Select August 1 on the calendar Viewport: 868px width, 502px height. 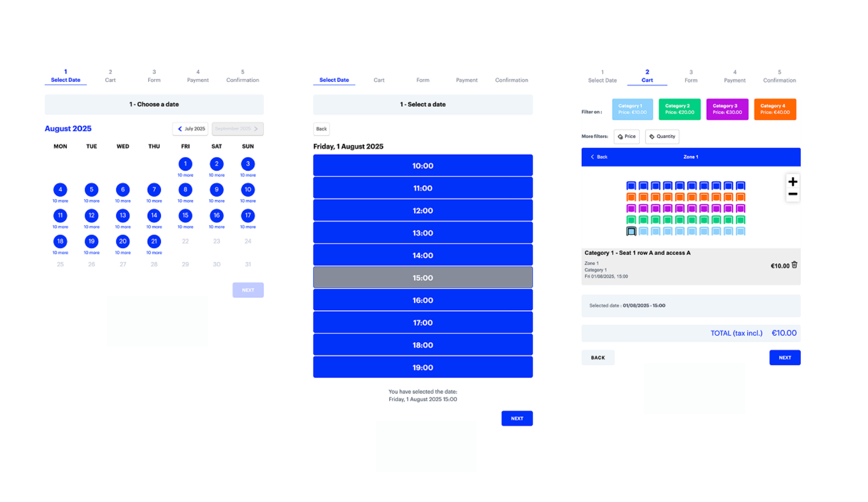[x=185, y=164]
